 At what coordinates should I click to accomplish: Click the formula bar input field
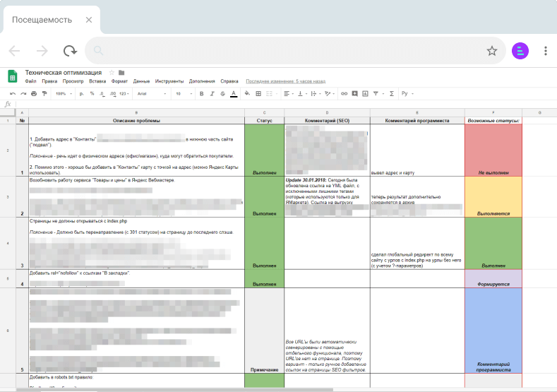(x=286, y=104)
